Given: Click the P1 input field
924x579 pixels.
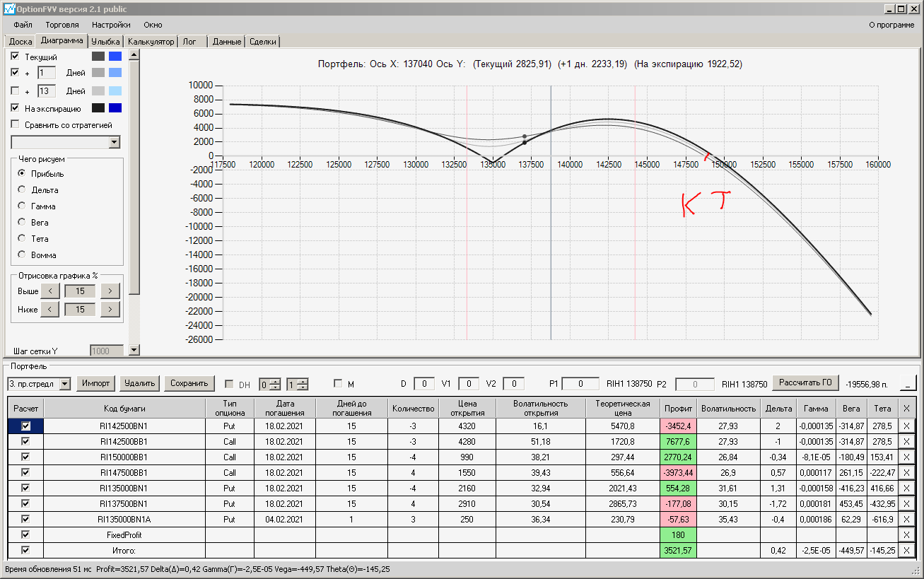Looking at the screenshot, I should pyautogui.click(x=581, y=384).
